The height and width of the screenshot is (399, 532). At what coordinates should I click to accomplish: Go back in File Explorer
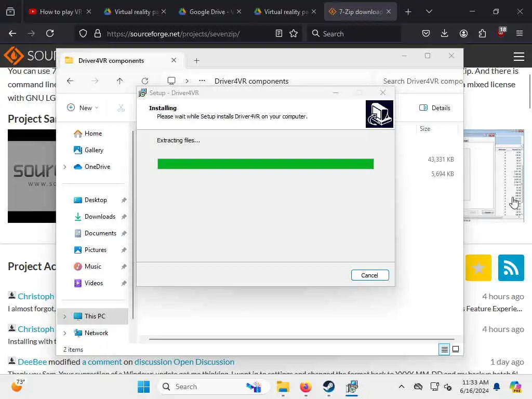click(70, 81)
